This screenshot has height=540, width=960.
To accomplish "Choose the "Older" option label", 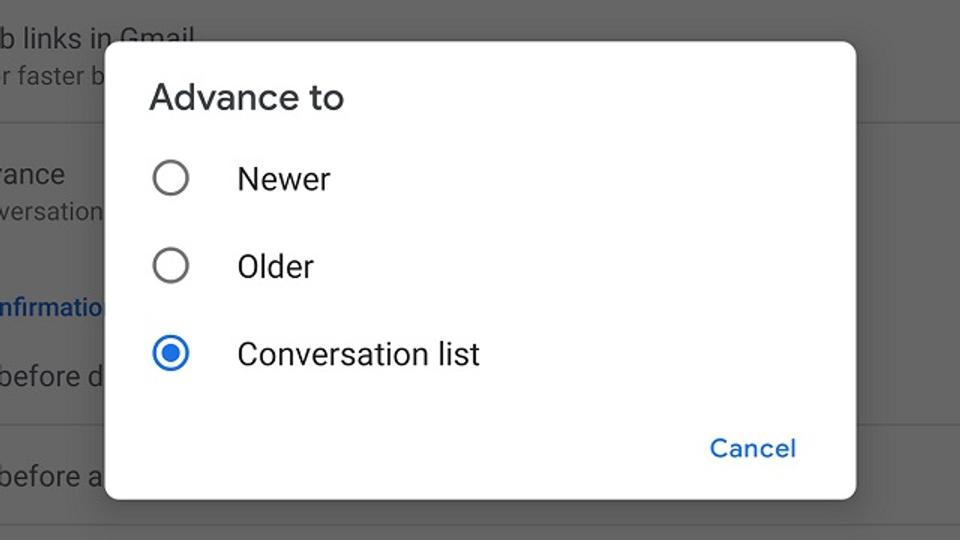I will (x=276, y=267).
